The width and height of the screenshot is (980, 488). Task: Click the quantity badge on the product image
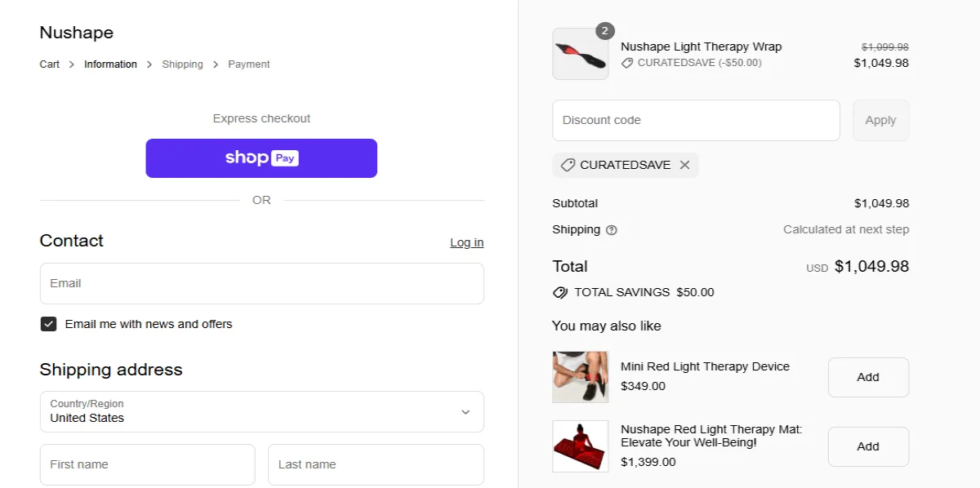(x=604, y=30)
